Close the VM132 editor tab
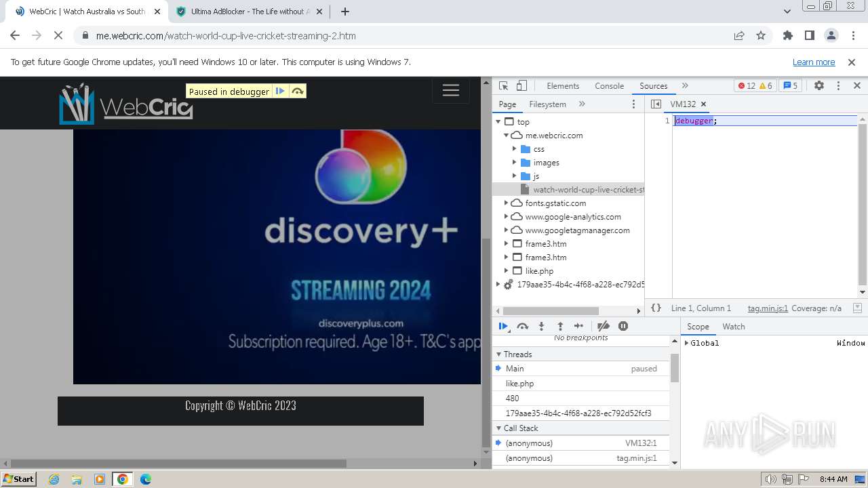 (x=703, y=104)
